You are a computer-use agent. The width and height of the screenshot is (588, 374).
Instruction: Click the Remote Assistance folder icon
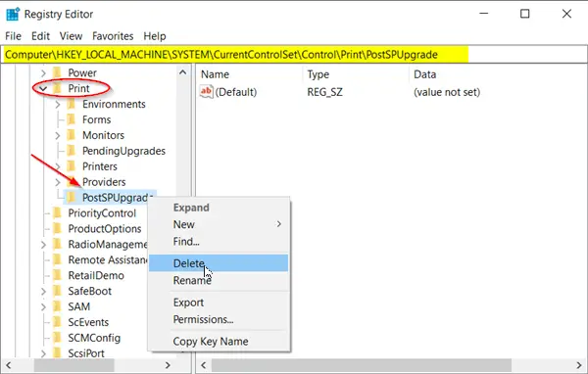(x=57, y=259)
